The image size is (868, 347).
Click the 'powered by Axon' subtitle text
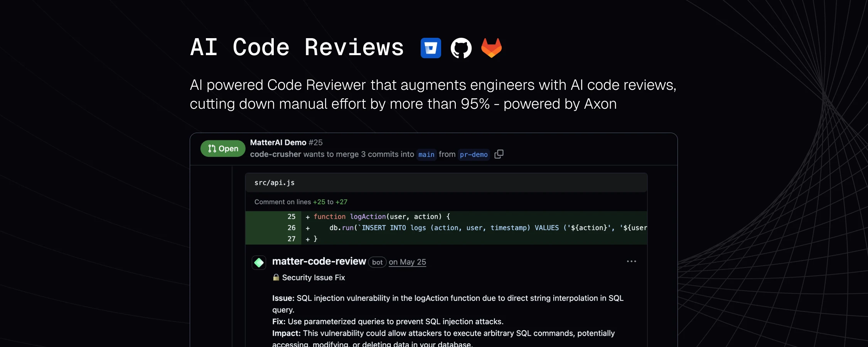[560, 104]
